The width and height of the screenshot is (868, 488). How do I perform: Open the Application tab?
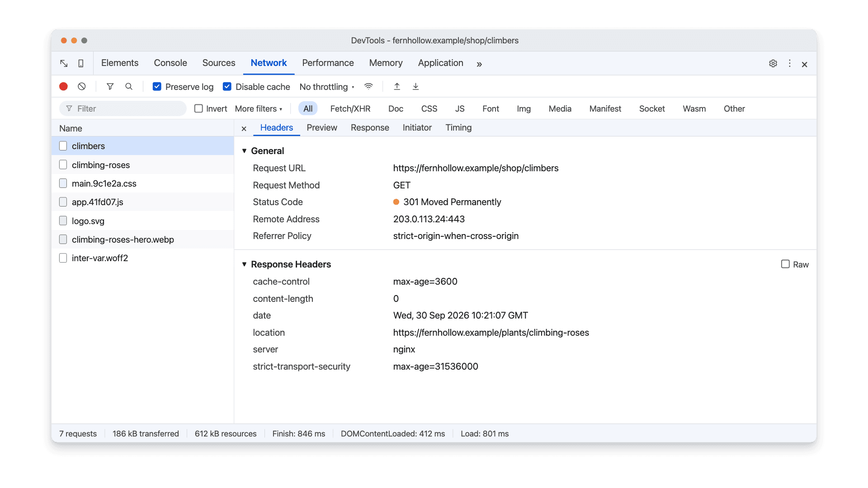click(440, 63)
